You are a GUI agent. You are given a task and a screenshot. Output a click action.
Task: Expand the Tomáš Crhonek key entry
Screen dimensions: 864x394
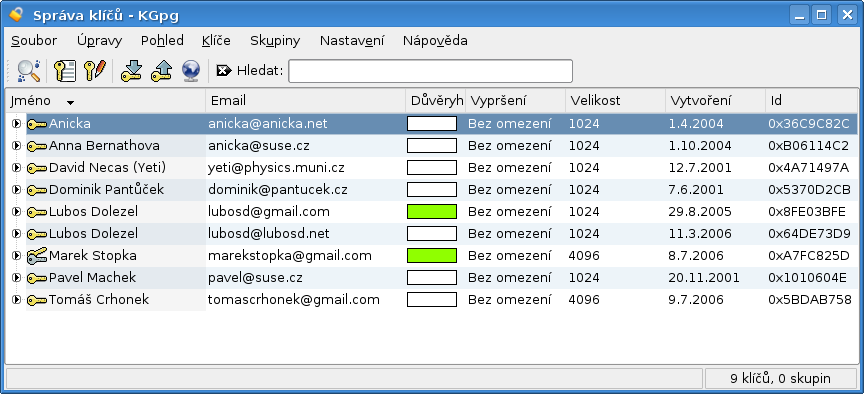coord(16,300)
